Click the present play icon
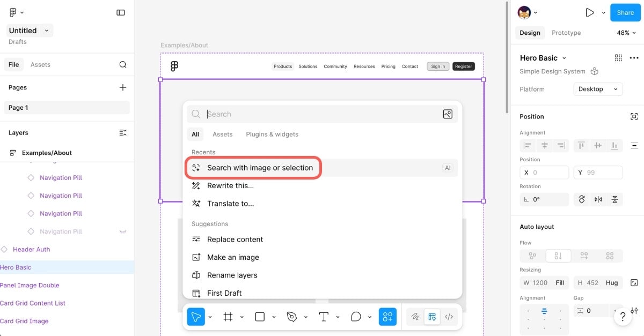644x336 pixels. tap(590, 12)
